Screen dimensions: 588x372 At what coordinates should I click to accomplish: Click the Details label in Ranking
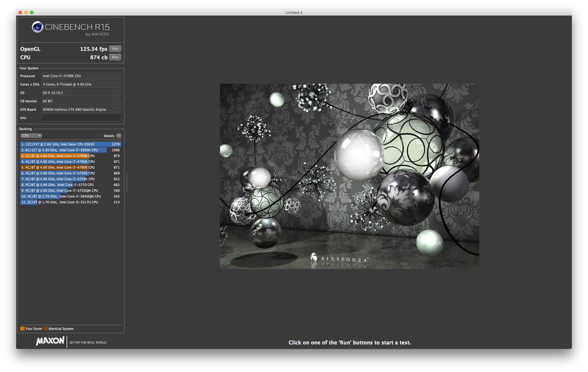(109, 136)
